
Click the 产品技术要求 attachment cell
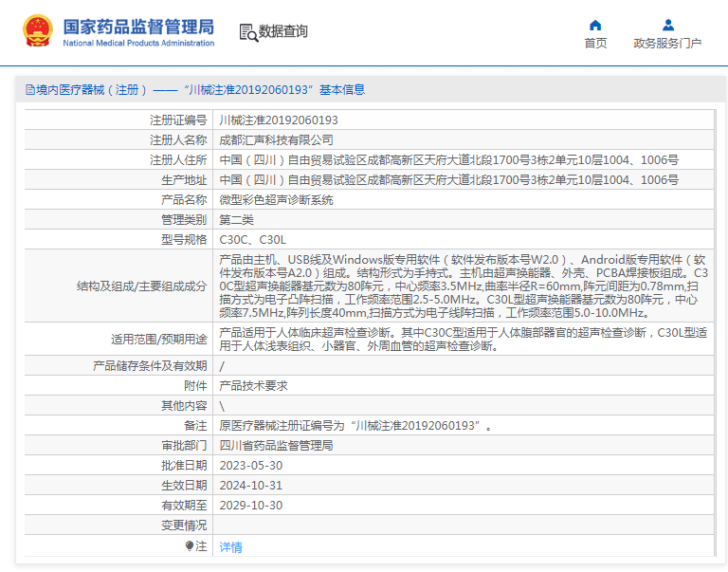click(x=253, y=386)
